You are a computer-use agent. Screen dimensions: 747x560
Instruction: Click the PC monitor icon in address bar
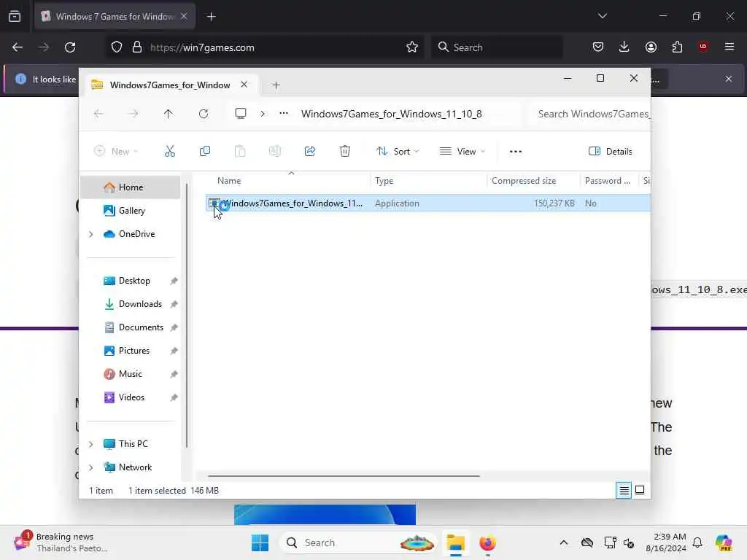241,113
